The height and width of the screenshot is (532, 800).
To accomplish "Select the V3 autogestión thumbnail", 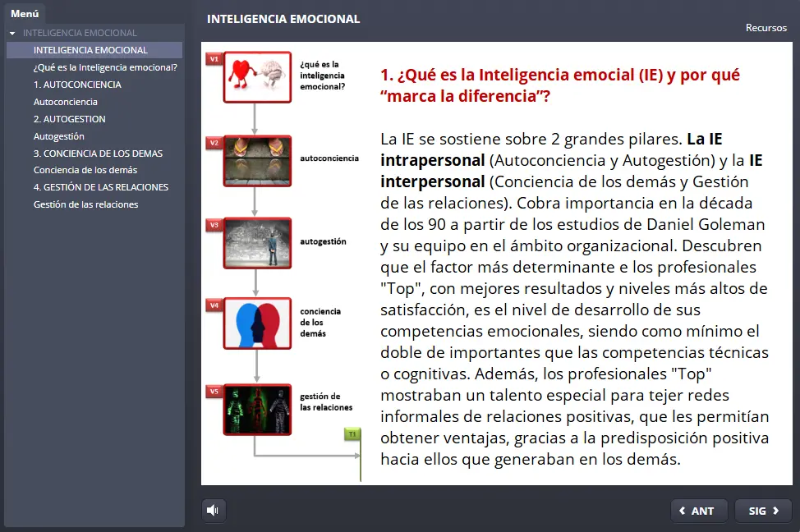I will [x=257, y=243].
